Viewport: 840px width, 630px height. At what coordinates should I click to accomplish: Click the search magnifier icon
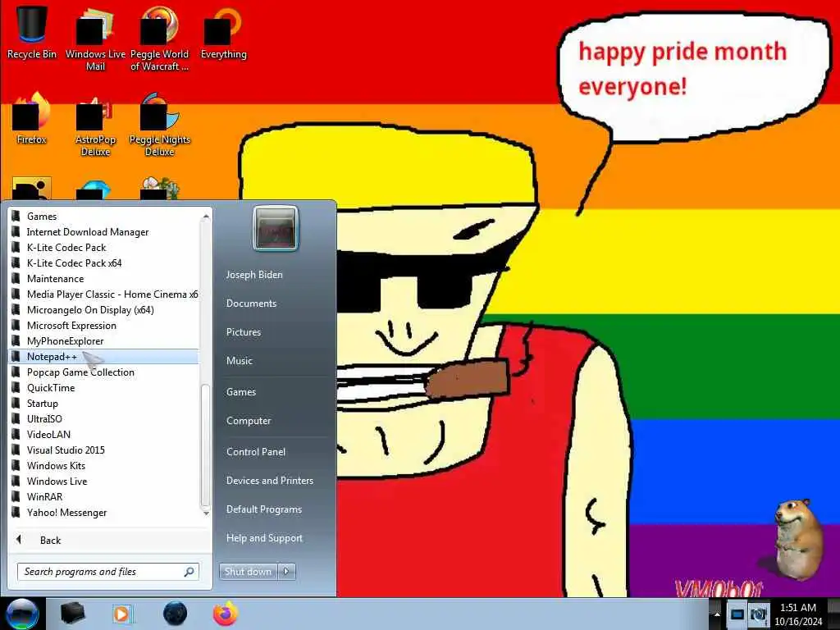(x=189, y=572)
